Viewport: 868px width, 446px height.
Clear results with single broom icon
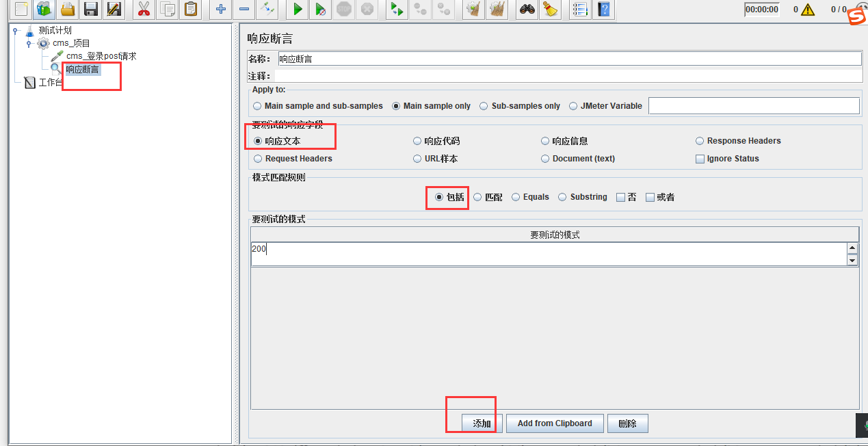473,9
